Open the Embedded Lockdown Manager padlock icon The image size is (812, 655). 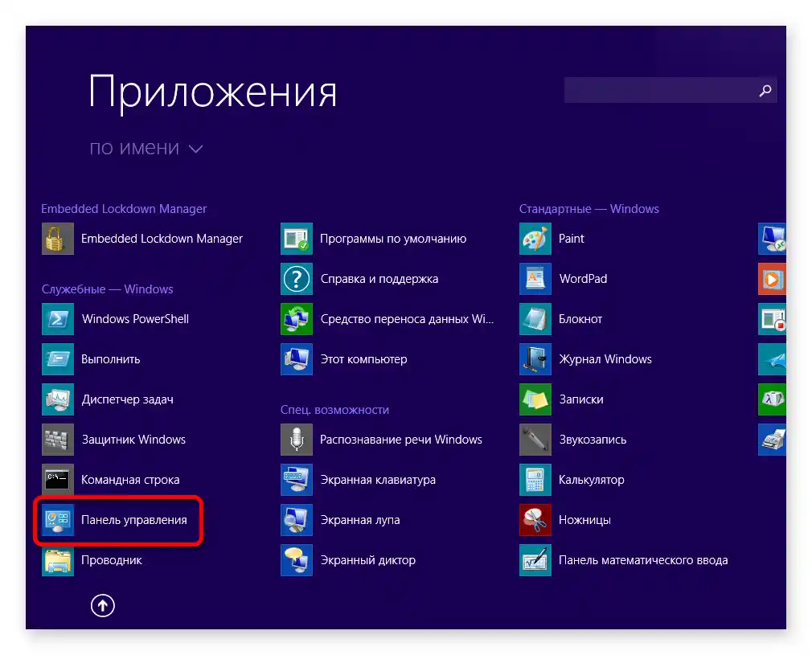[x=57, y=239]
